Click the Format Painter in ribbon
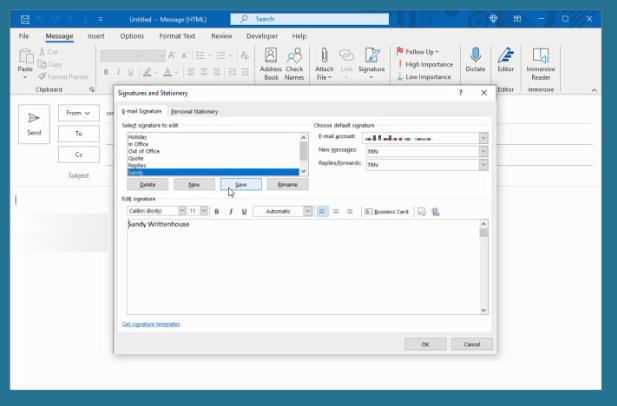The width and height of the screenshot is (617, 406). [63, 76]
